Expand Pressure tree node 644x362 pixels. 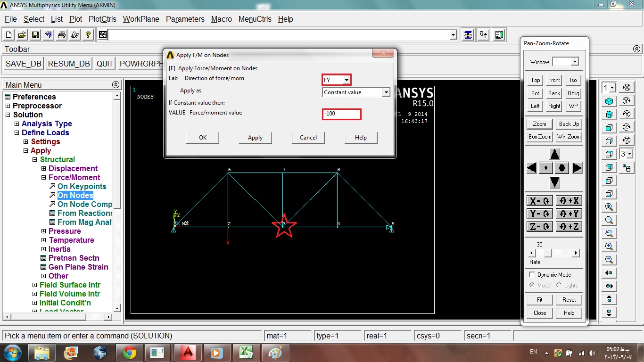point(43,231)
